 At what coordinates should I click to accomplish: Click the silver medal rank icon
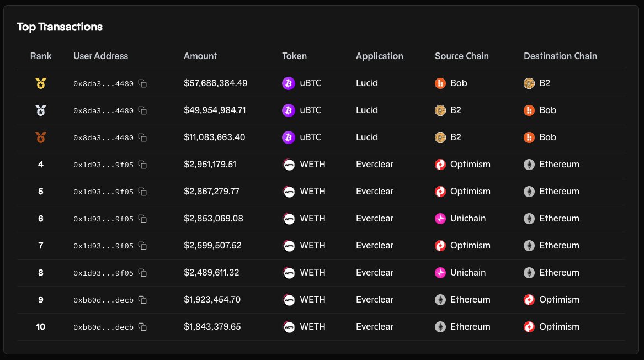[41, 110]
